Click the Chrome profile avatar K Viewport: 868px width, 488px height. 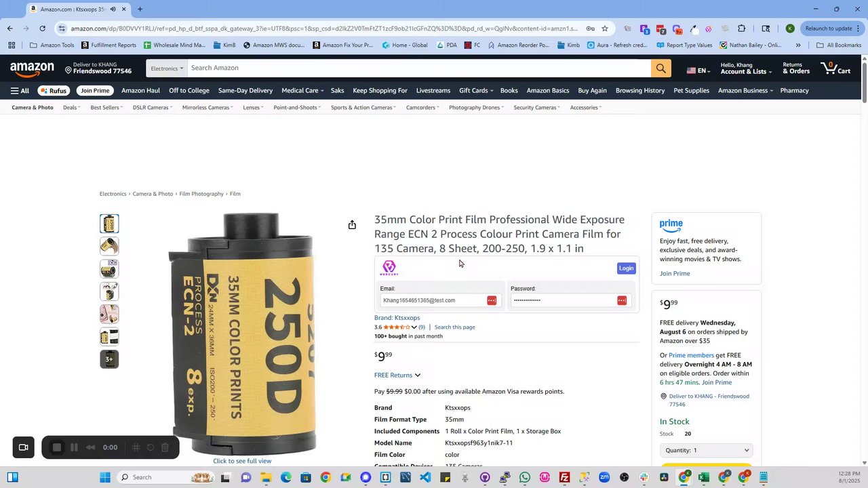[790, 28]
